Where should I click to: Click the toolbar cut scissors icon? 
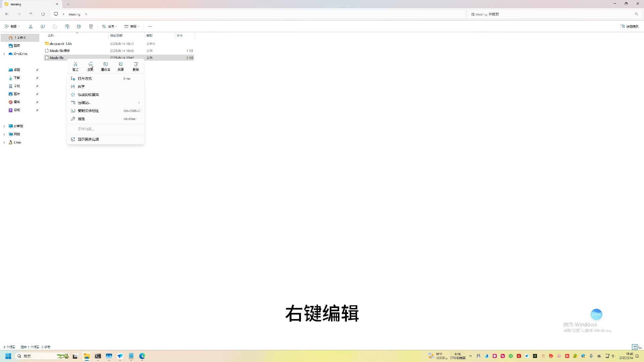tap(31, 26)
